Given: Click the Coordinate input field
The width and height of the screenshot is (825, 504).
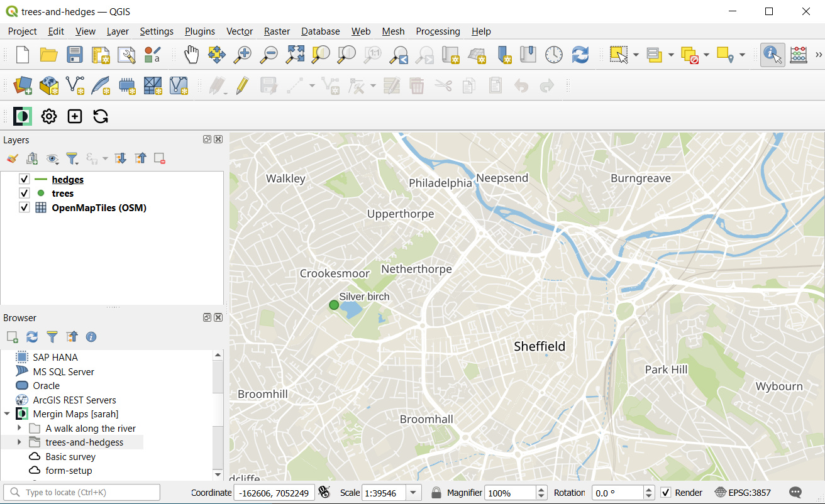Looking at the screenshot, I should [x=274, y=493].
